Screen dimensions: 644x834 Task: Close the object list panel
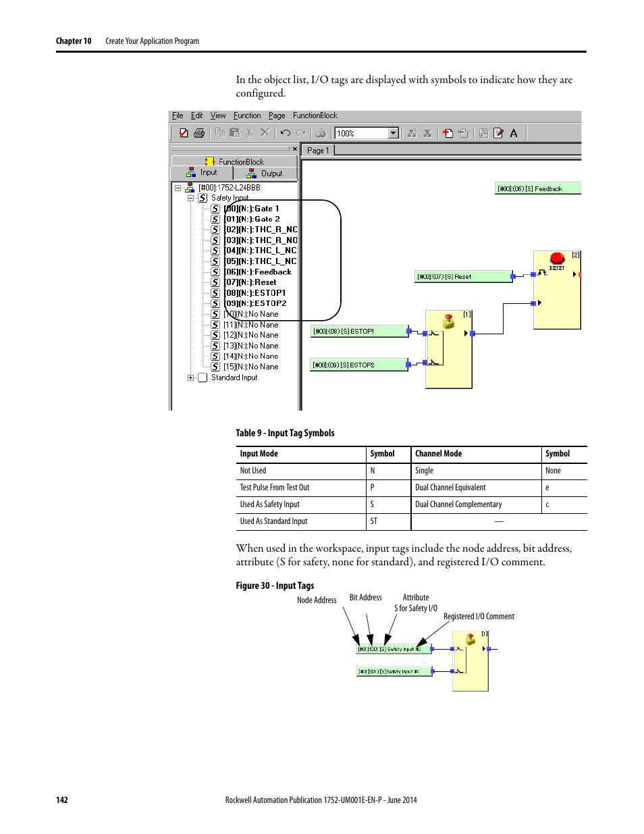pyautogui.click(x=295, y=149)
